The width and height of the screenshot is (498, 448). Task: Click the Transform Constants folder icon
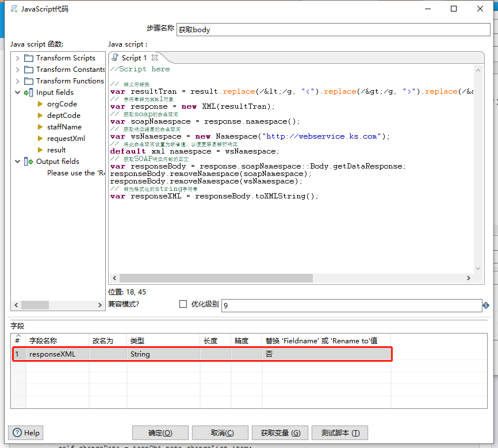click(29, 70)
